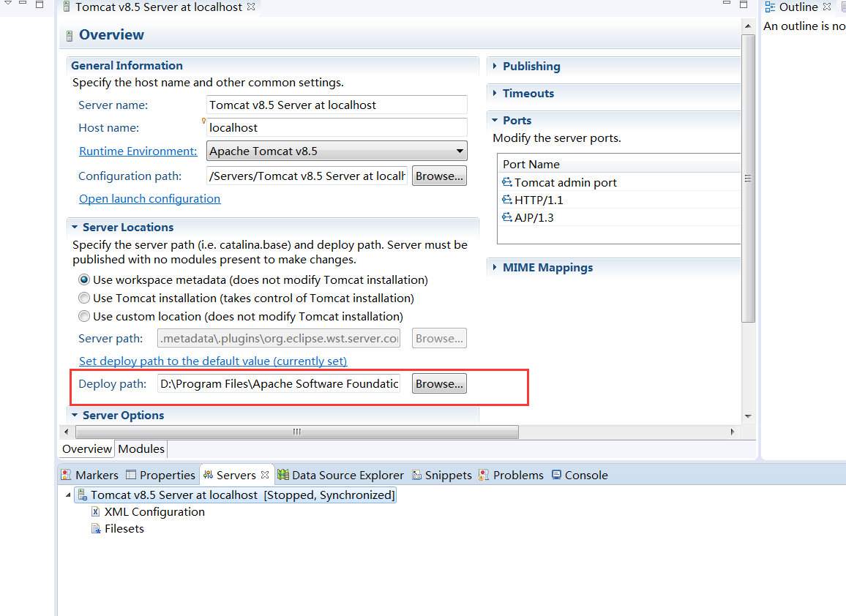Switch to the Overview tab
846x616 pixels.
click(86, 448)
